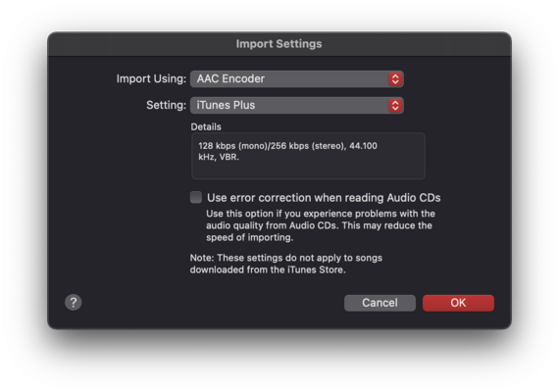Click the 'kHz, VBR.' line in Details
The image size is (559, 392).
coord(219,157)
